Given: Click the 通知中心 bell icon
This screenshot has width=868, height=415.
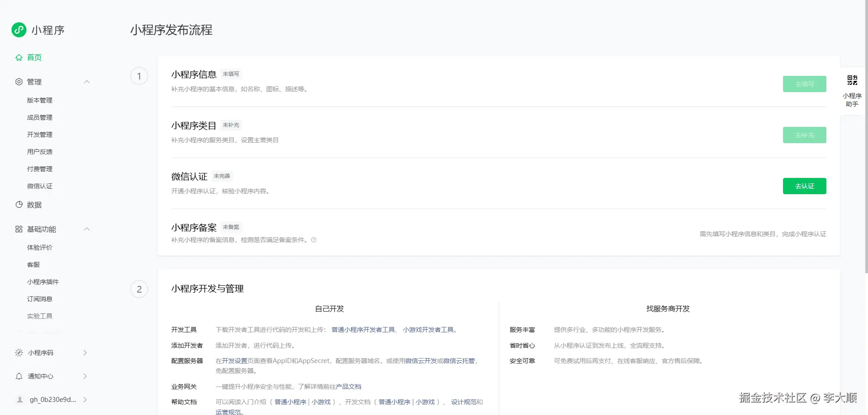Looking at the screenshot, I should (19, 376).
